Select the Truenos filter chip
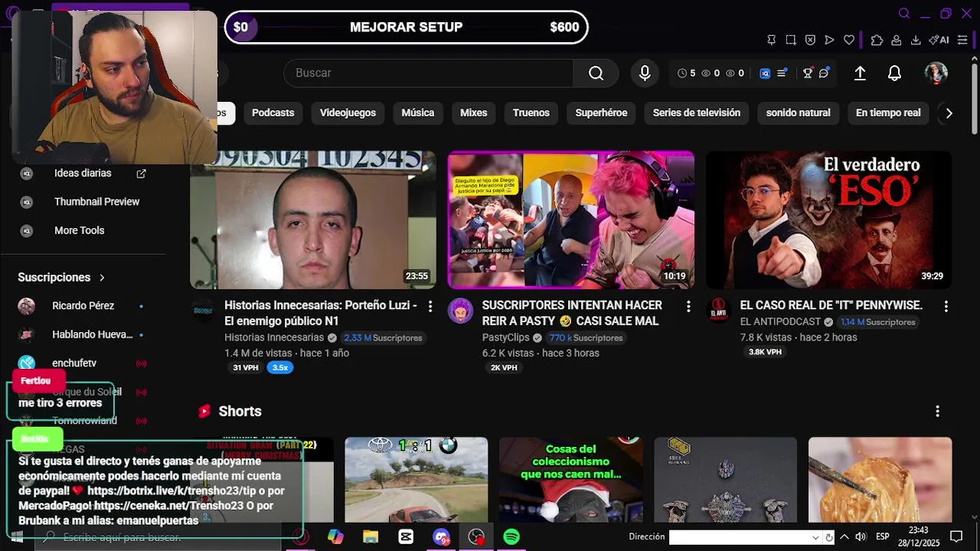The width and height of the screenshot is (980, 551). click(531, 112)
